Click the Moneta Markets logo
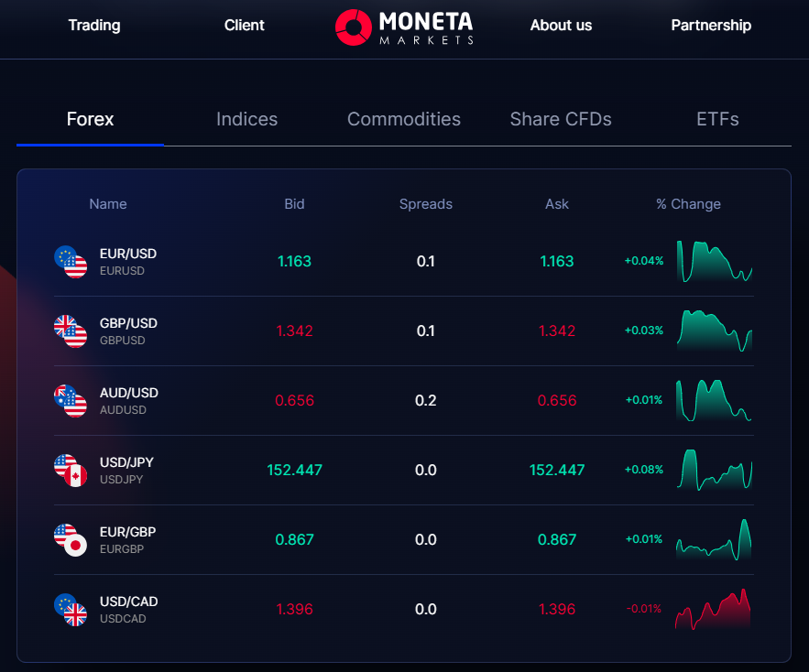Screen dimensions: 809x672 coord(404,27)
